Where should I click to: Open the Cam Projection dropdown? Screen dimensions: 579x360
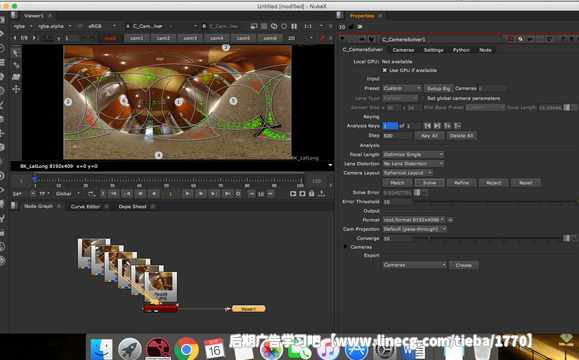[x=415, y=229]
